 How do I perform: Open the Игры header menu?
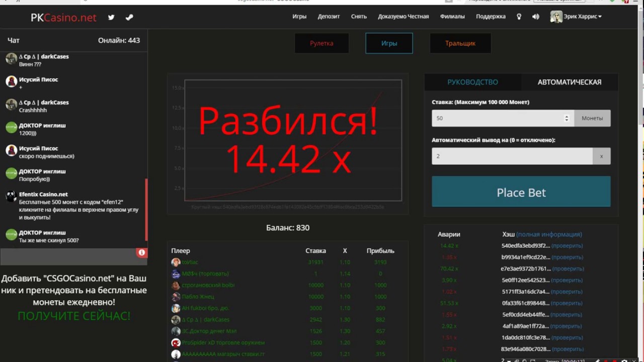[x=299, y=17]
